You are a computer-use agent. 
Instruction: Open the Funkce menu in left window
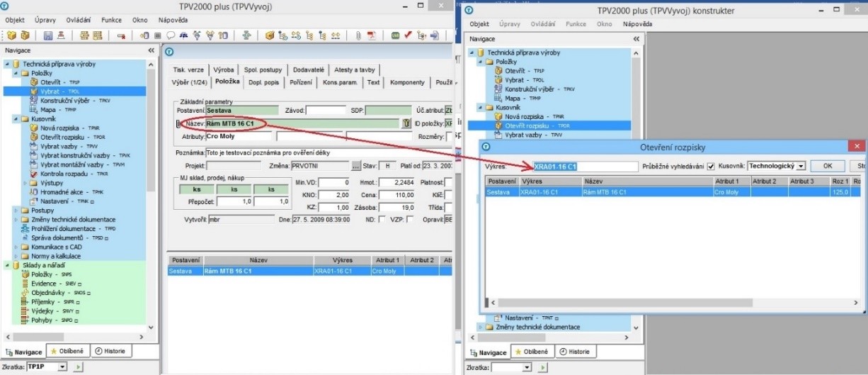[111, 20]
